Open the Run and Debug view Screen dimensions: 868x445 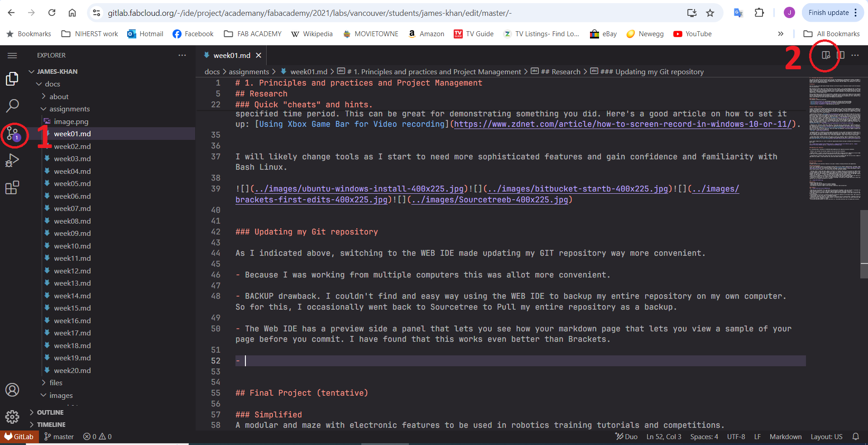(12, 161)
